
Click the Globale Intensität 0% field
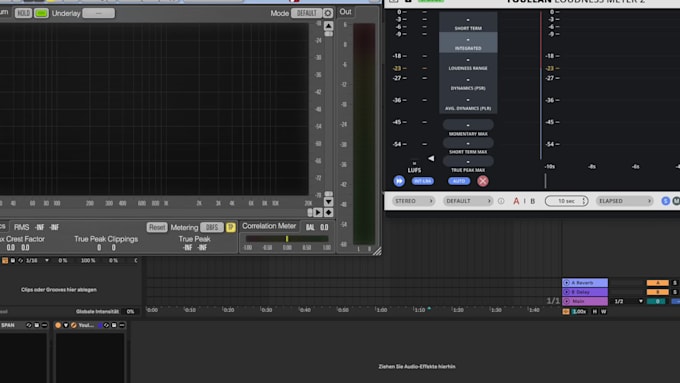[x=130, y=311]
